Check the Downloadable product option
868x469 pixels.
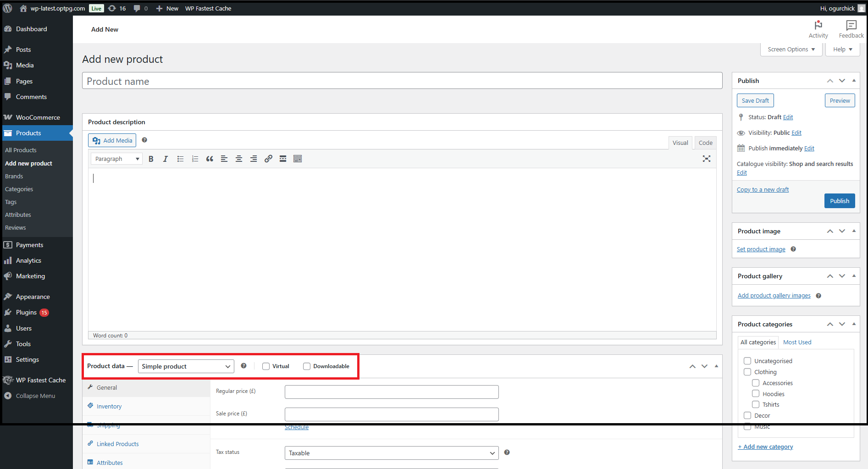click(x=307, y=366)
